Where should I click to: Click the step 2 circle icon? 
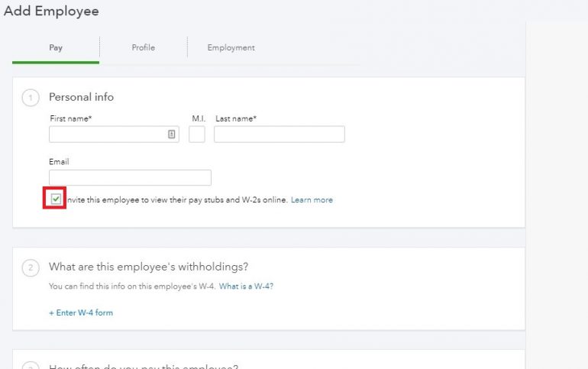(x=31, y=267)
